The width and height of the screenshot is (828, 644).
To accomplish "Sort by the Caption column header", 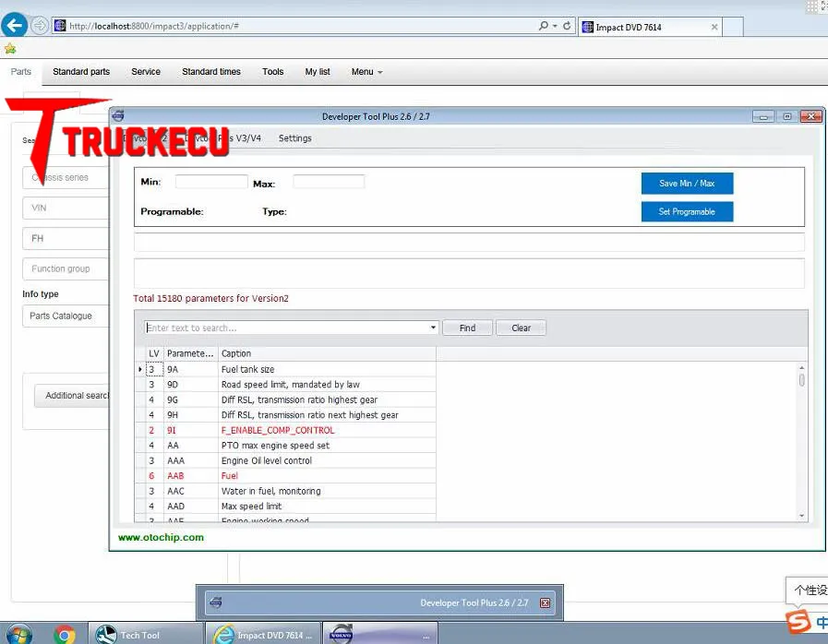I will coord(327,353).
